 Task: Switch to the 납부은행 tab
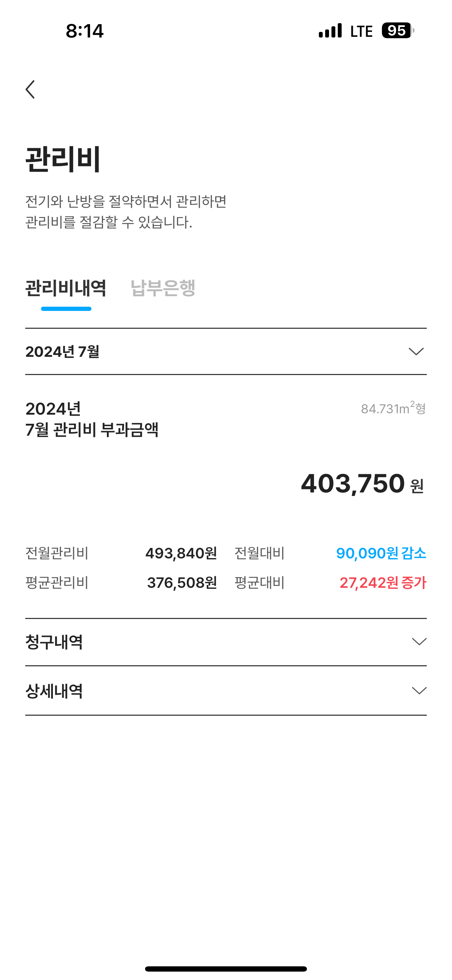pos(163,288)
